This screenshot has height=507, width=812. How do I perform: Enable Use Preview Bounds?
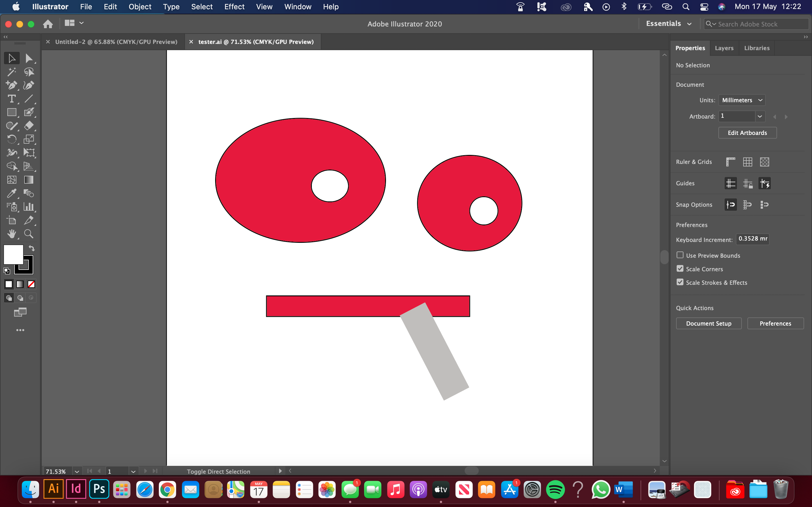(x=680, y=255)
